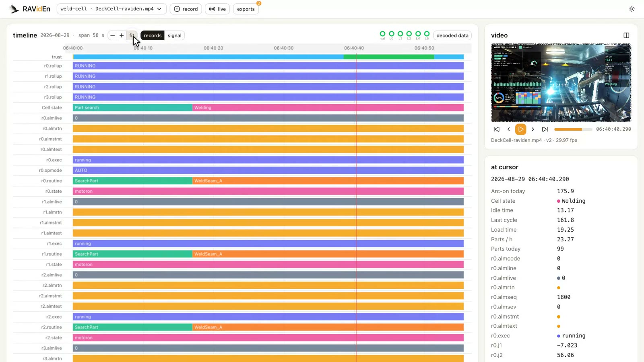Screen dimensions: 644x362
Task: Click the r2.exec running bar
Action: (268, 317)
